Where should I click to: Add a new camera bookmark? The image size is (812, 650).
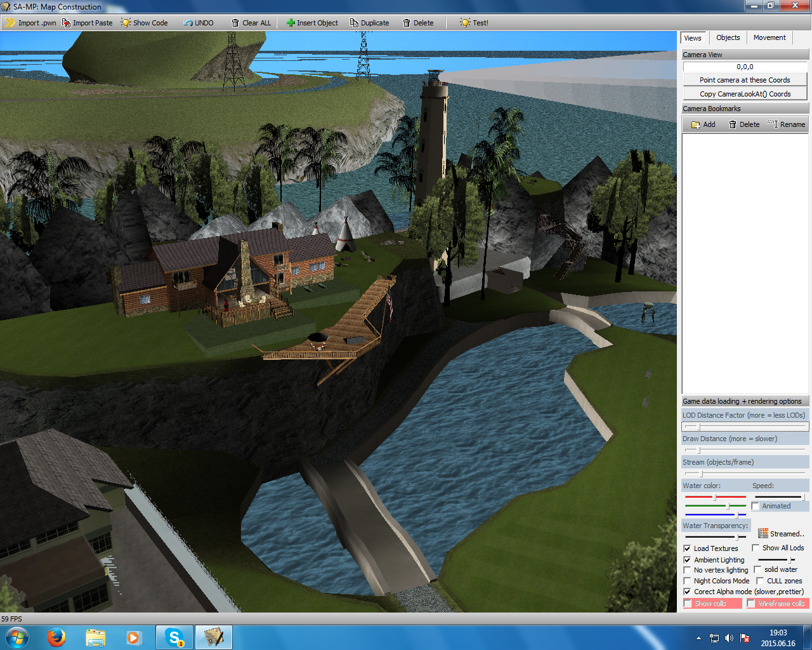[704, 124]
